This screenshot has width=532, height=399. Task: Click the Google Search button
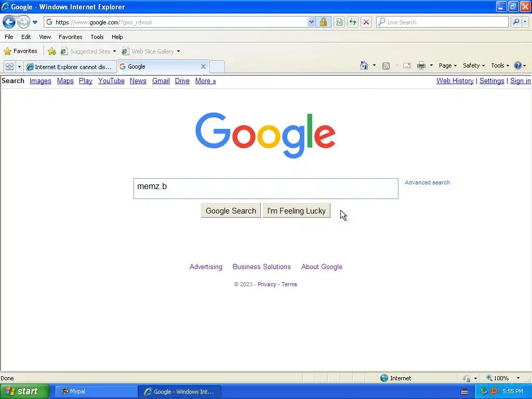click(x=231, y=211)
